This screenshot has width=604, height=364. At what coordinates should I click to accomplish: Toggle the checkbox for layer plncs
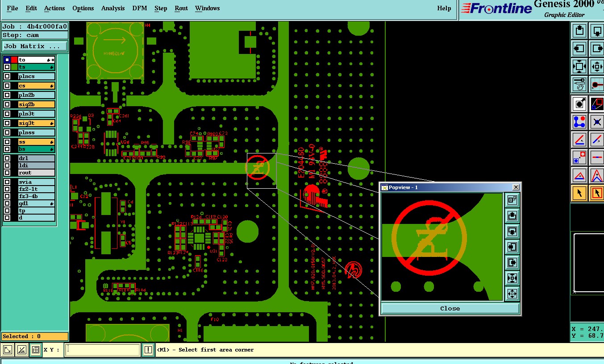(7, 76)
